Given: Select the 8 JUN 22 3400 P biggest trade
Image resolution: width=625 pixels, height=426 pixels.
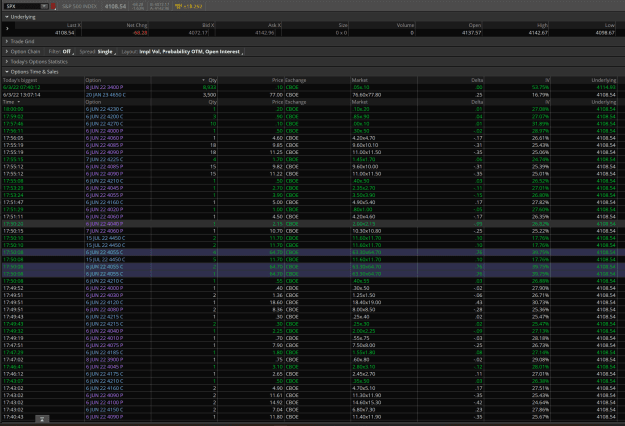Looking at the screenshot, I should click(104, 87).
